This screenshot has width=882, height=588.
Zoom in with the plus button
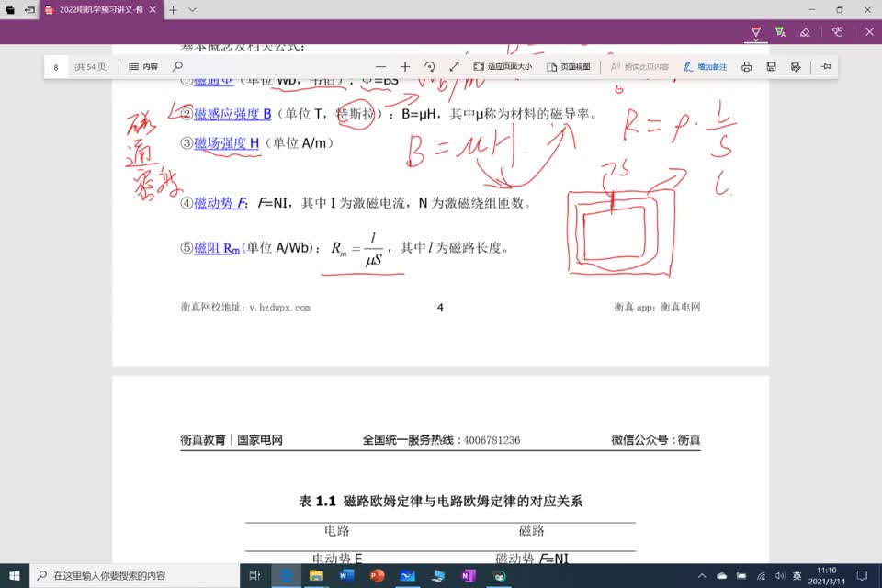[x=405, y=66]
